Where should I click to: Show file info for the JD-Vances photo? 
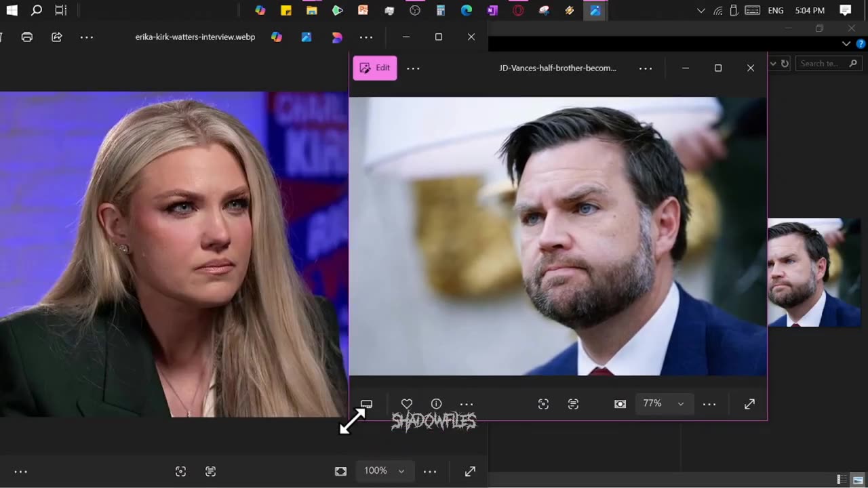pyautogui.click(x=437, y=404)
